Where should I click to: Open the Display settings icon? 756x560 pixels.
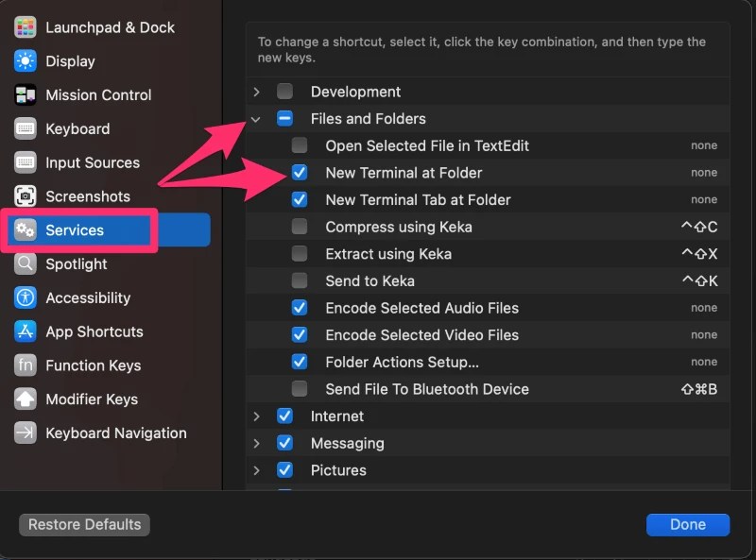(77, 60)
